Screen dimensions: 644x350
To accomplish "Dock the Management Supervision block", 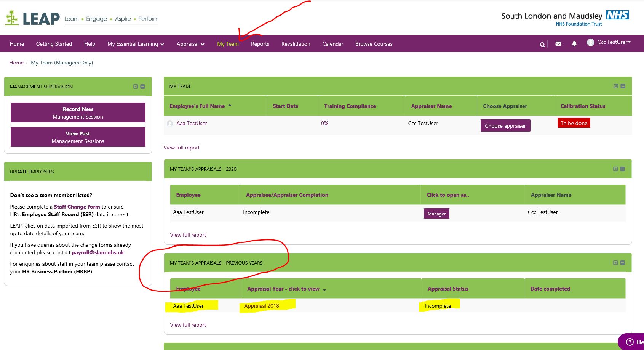I will [136, 87].
